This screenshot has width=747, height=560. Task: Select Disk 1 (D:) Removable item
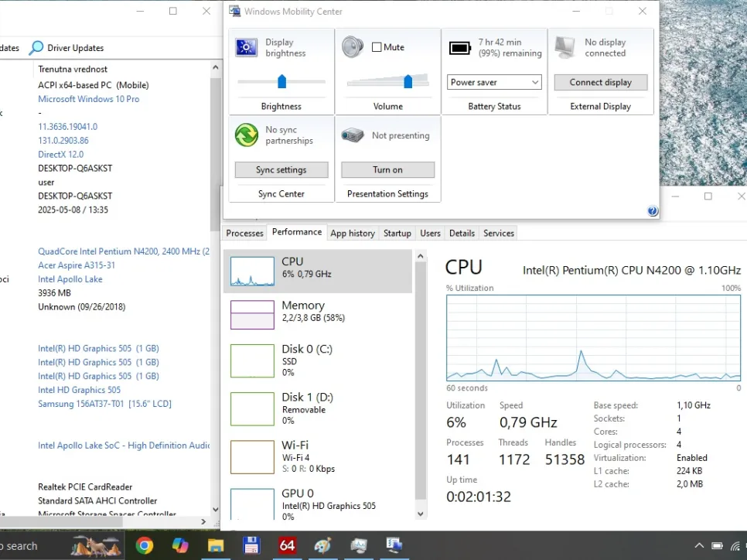click(318, 409)
